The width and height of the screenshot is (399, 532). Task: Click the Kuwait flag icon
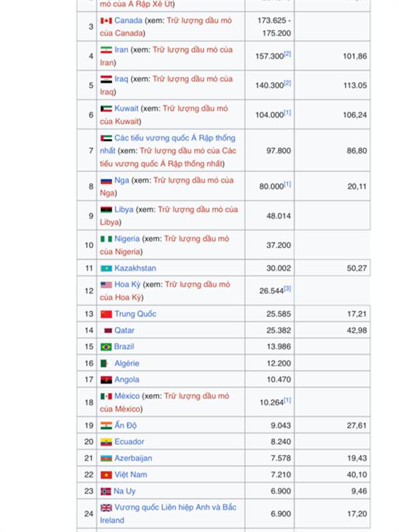[x=106, y=108]
